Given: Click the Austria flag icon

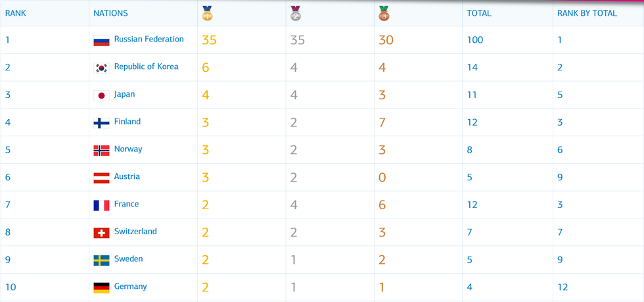Looking at the screenshot, I should point(101,178).
